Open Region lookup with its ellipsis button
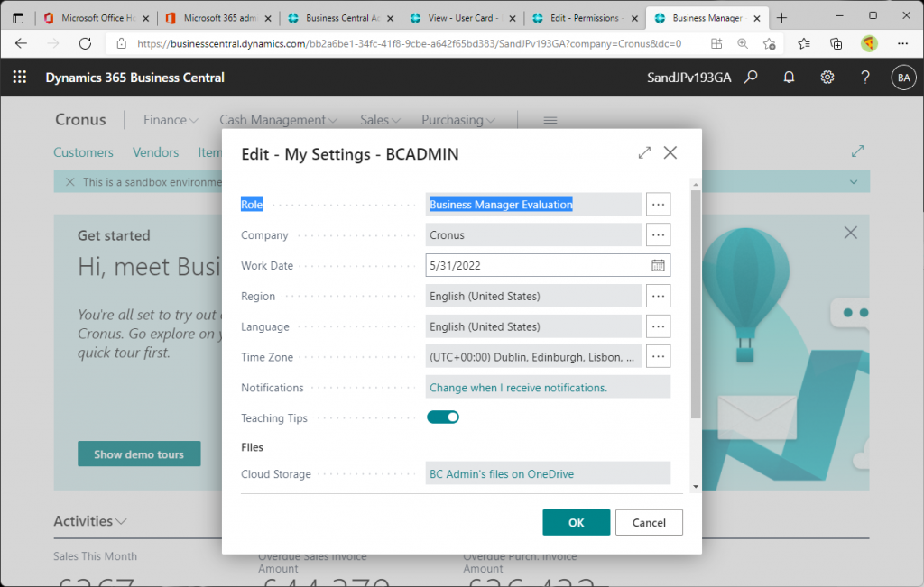The image size is (924, 587). [658, 296]
